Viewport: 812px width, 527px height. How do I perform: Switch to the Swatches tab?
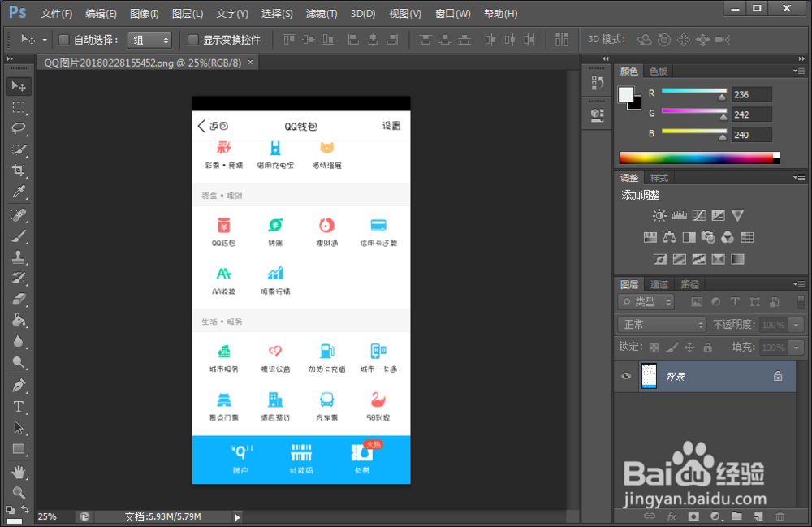click(659, 71)
